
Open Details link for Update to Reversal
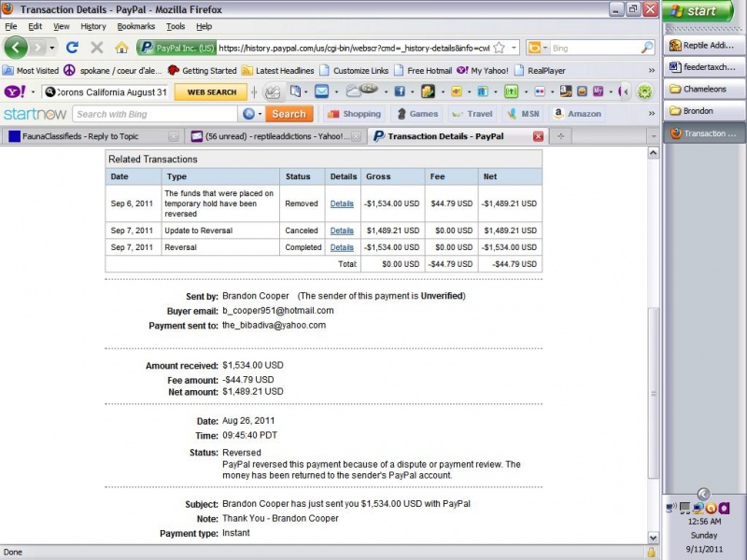(342, 231)
